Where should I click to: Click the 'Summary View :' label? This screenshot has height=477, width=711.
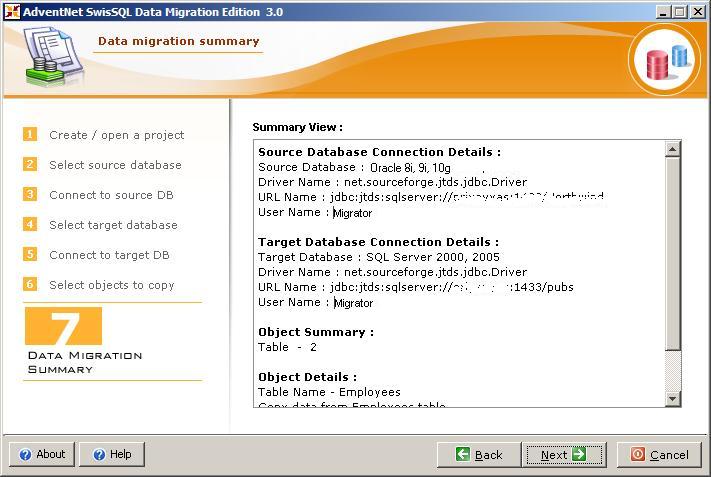pyautogui.click(x=297, y=127)
